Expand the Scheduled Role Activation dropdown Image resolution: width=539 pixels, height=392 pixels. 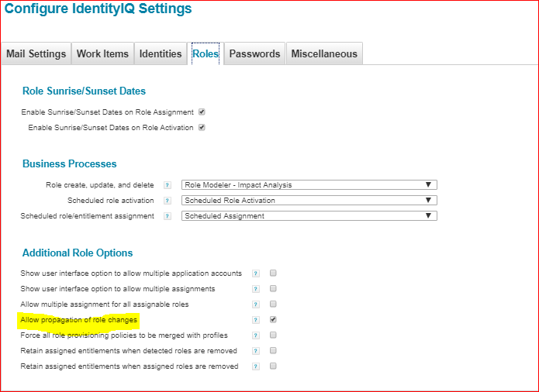[309, 201]
